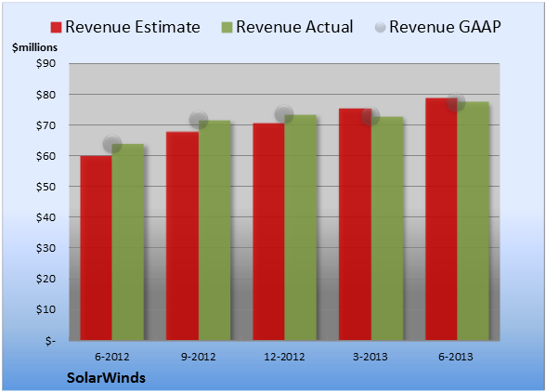Click the 12-2012 GAAP circle marker
This screenshot has width=546, height=392.
pos(284,113)
